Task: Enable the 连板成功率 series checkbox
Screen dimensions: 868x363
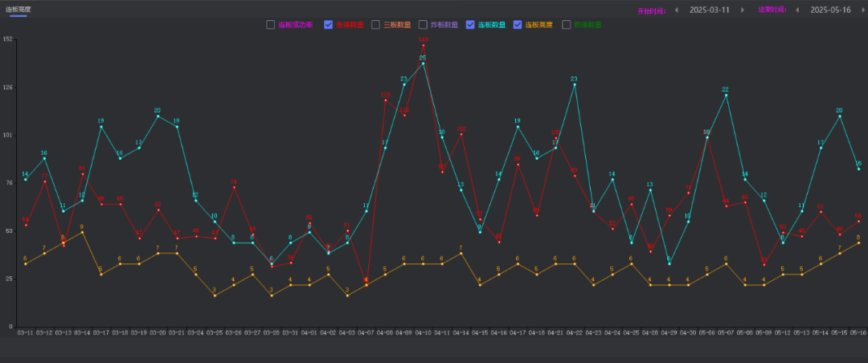Action: pos(271,25)
